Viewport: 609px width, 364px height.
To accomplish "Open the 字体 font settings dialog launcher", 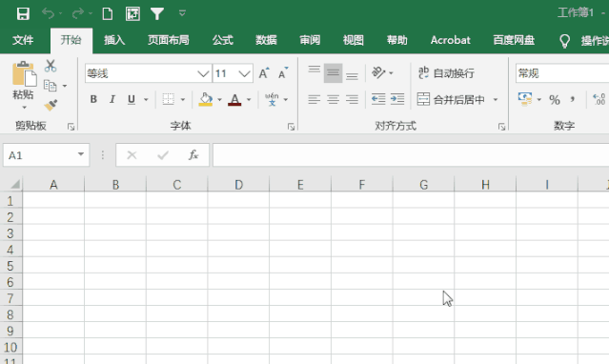I will pos(291,127).
